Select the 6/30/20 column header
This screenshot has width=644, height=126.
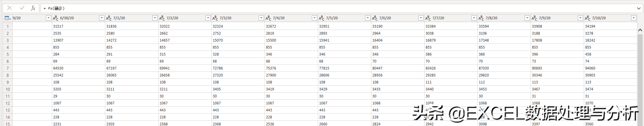(78, 18)
